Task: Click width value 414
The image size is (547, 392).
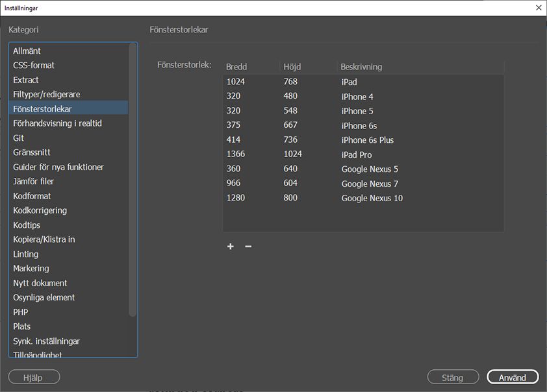Action: pos(233,140)
